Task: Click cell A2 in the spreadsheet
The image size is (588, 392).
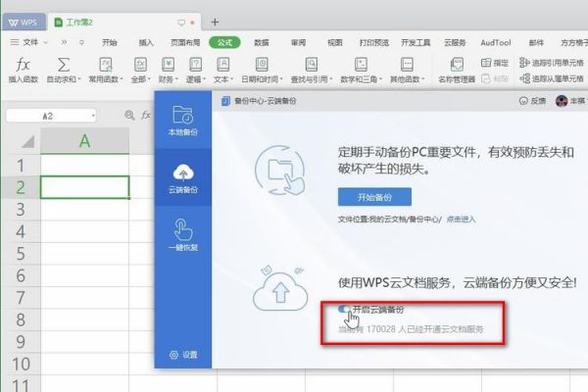Action: [x=84, y=187]
